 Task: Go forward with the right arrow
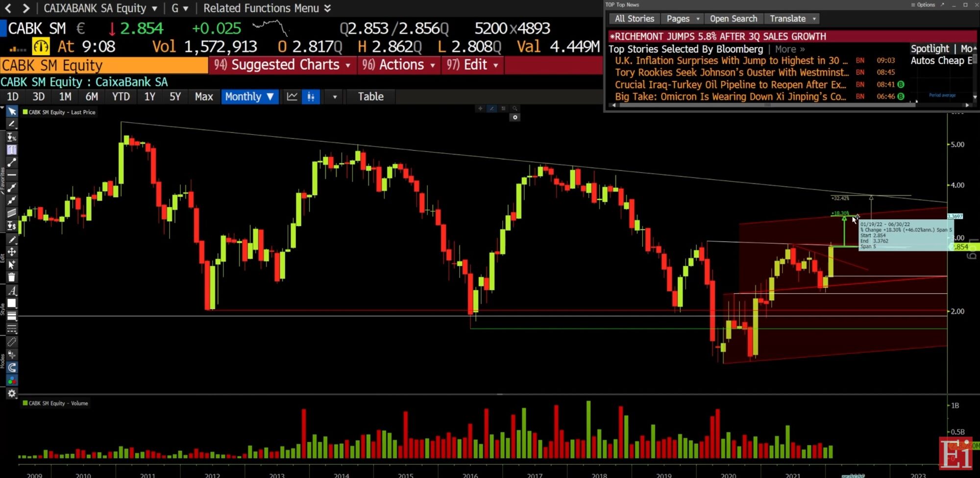[x=26, y=8]
